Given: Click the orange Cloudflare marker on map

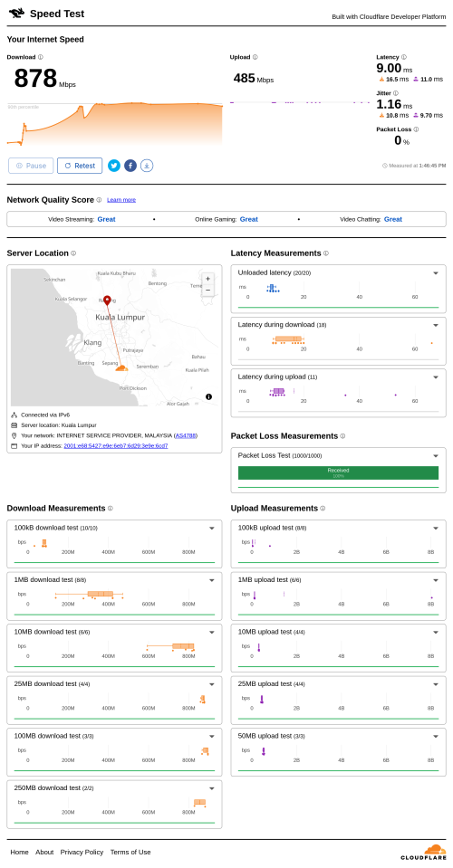Looking at the screenshot, I should coord(121,367).
